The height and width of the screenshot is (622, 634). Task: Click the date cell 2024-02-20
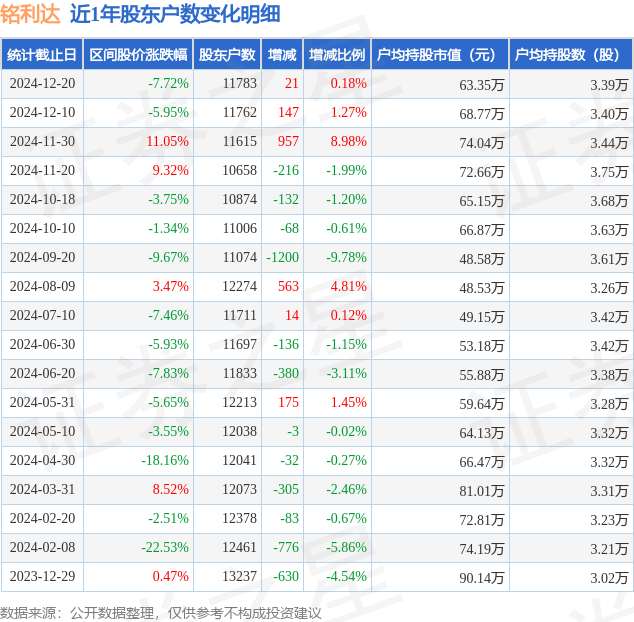click(42, 518)
